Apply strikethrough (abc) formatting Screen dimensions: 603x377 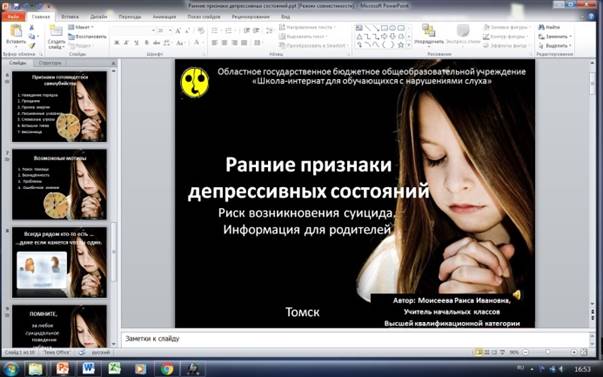pos(157,43)
